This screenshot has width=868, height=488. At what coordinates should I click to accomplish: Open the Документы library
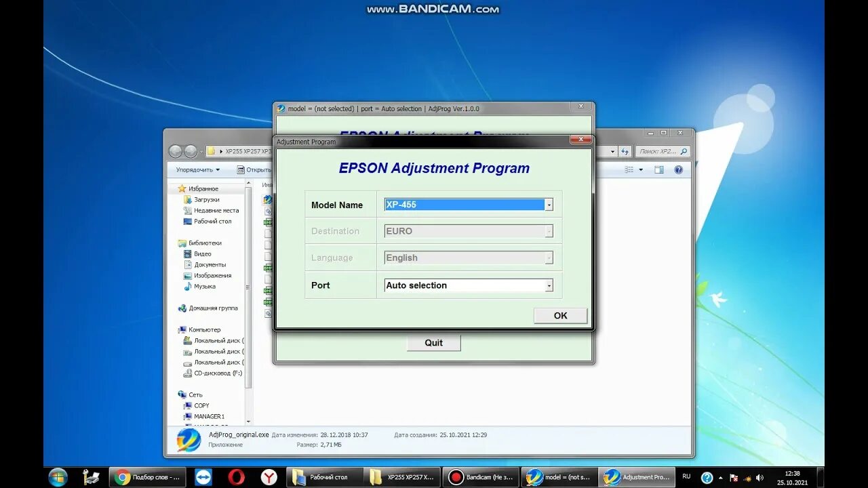click(210, 265)
